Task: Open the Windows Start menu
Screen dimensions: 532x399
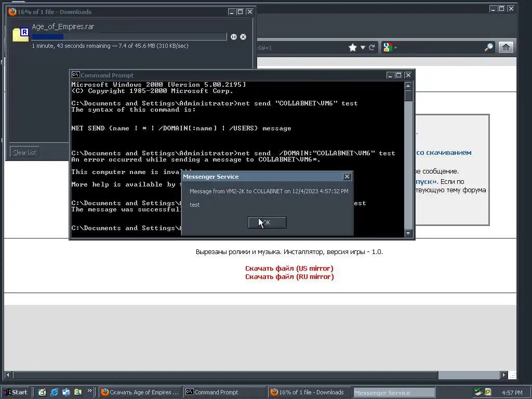Action: pos(16,392)
